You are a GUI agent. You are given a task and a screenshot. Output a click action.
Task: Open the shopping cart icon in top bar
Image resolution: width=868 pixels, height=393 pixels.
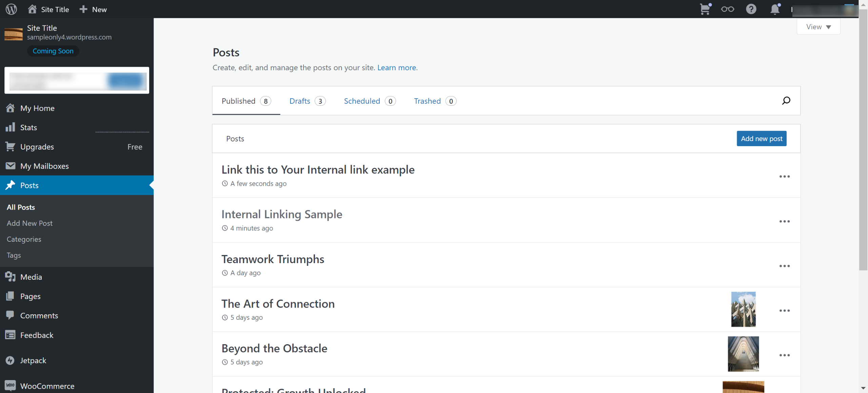(x=705, y=9)
